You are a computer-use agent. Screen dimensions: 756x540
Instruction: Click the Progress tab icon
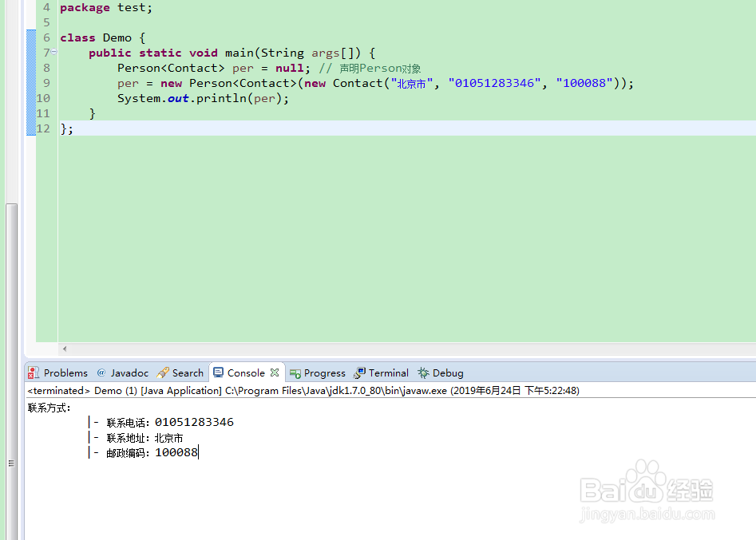tap(295, 373)
